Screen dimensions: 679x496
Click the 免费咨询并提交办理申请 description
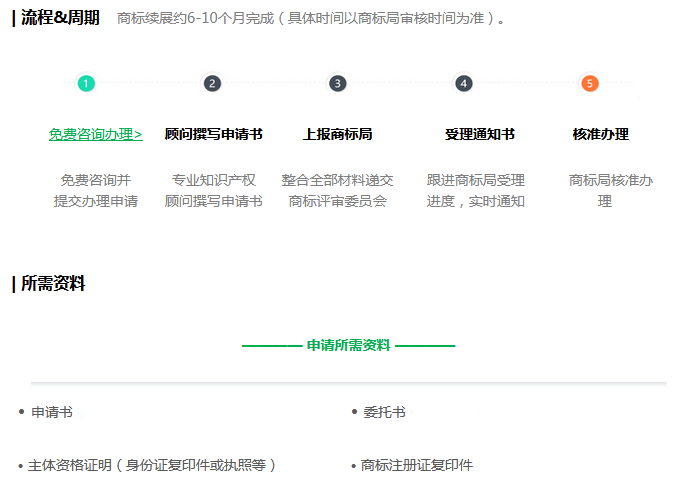point(96,191)
